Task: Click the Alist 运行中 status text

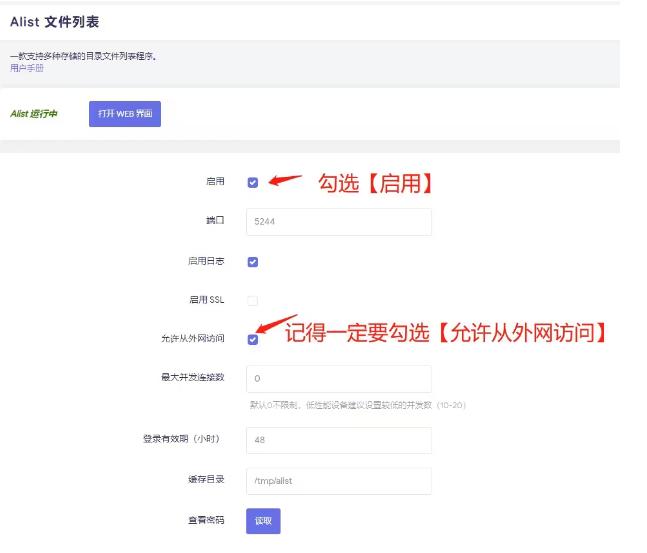Action: (x=34, y=114)
